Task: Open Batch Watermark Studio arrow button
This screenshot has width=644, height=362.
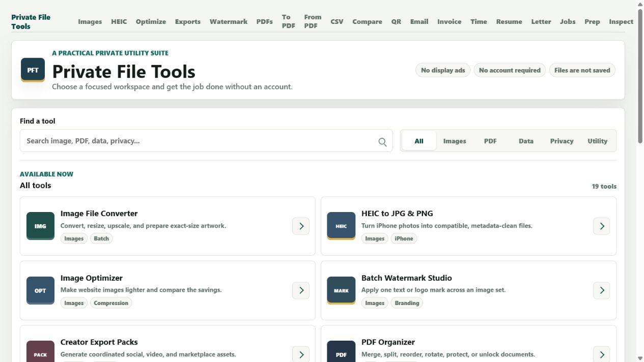Action: click(602, 290)
